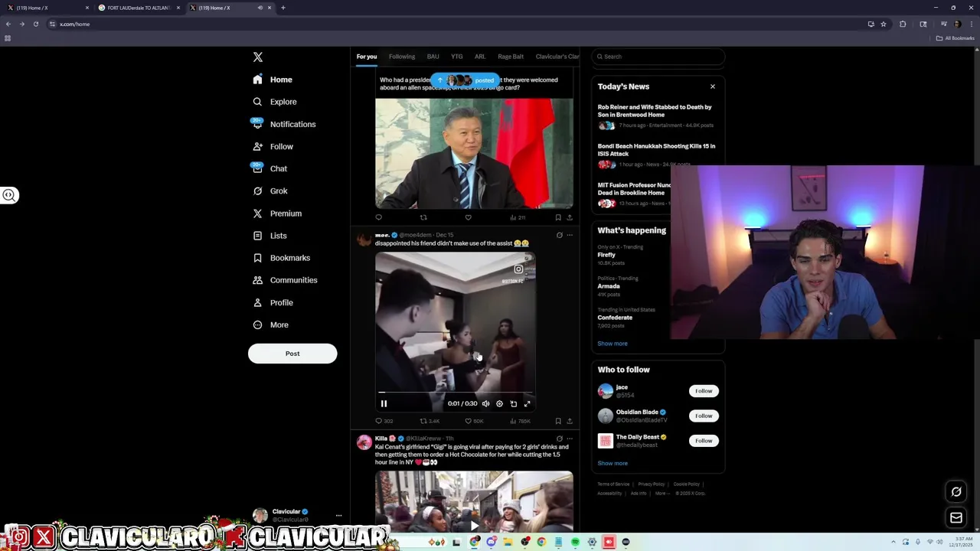This screenshot has height=551, width=980.
Task: Open more options on Killa post
Action: (570, 439)
